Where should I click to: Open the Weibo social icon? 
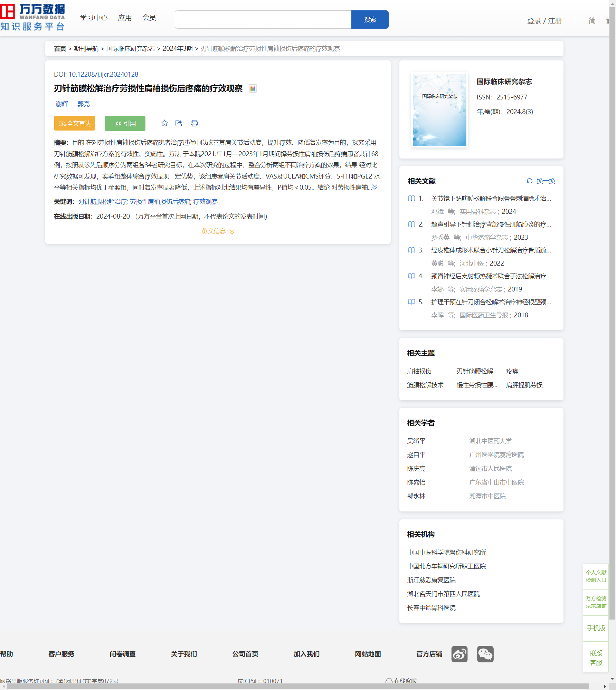click(x=459, y=654)
